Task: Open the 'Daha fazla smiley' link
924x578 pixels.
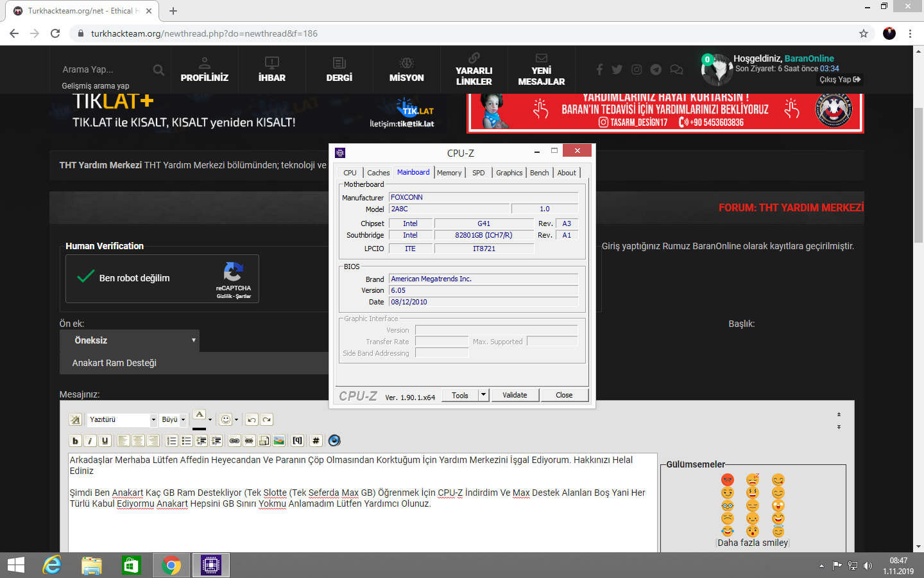Action: tap(753, 543)
